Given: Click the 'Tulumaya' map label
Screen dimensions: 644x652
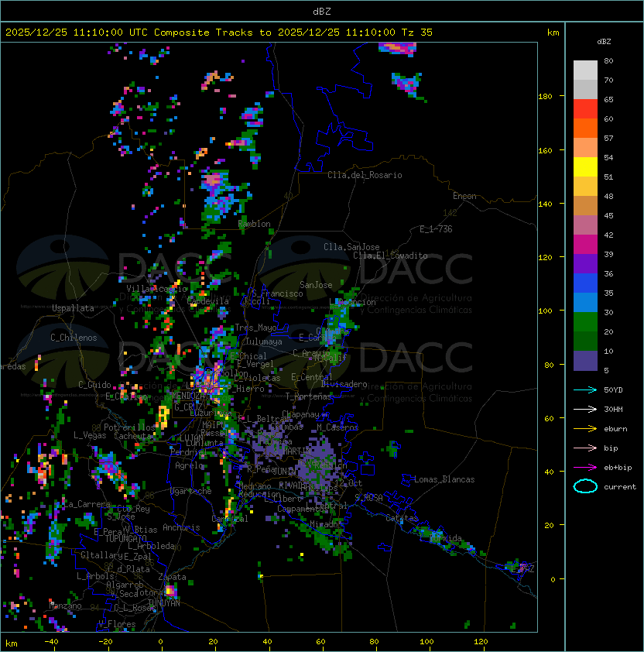Looking at the screenshot, I should coord(264,341).
